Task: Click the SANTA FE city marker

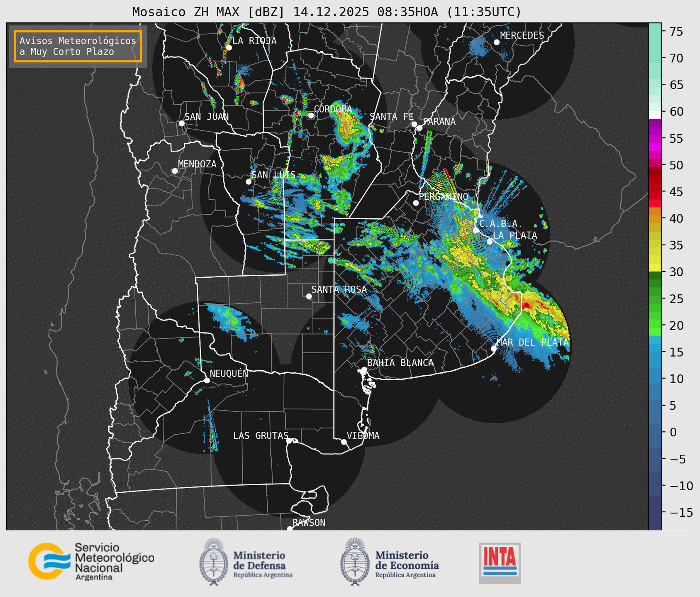Action: click(414, 124)
